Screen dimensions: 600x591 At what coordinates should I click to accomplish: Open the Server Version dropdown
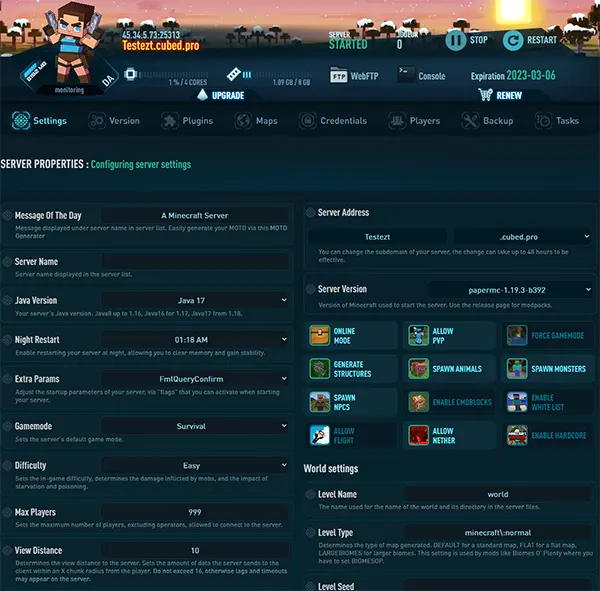click(x=510, y=290)
